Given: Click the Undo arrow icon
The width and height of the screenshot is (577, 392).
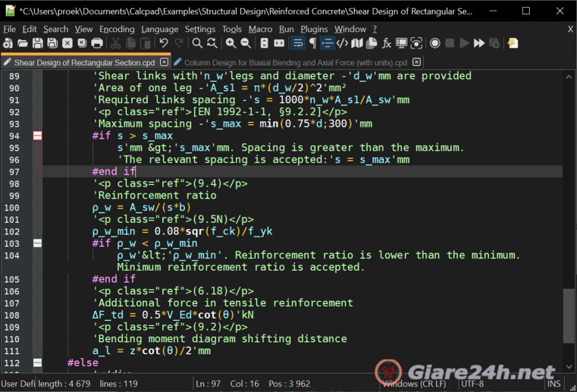Looking at the screenshot, I should (x=163, y=43).
